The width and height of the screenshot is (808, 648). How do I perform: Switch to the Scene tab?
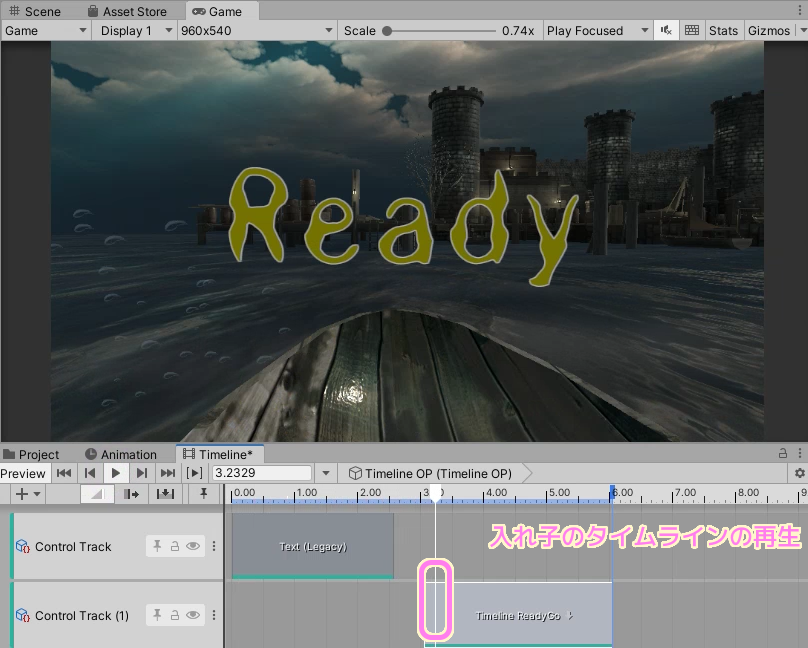point(35,11)
